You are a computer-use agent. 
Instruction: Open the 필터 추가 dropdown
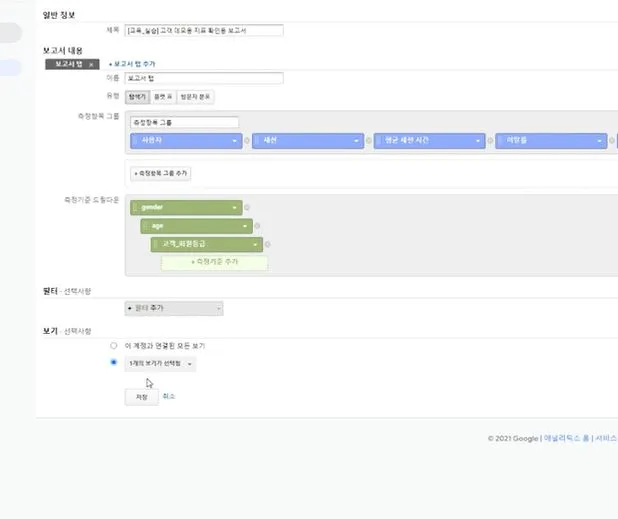(174, 308)
